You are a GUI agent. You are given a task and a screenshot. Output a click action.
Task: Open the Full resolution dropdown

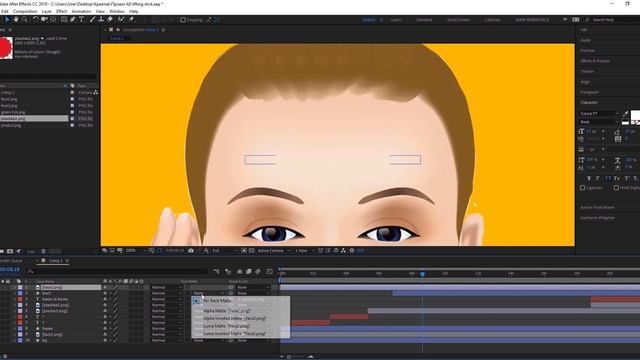click(224, 250)
